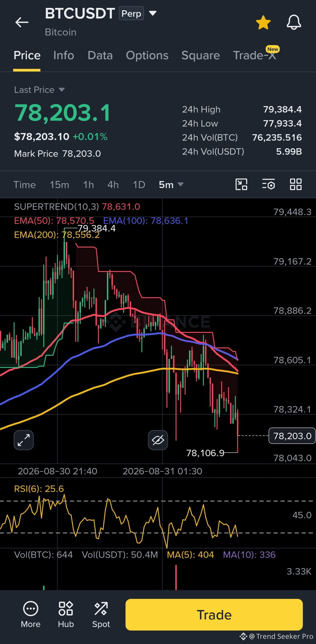The width and height of the screenshot is (316, 644).
Task: Click the chart high label 79,384.4
Action: coord(97,228)
